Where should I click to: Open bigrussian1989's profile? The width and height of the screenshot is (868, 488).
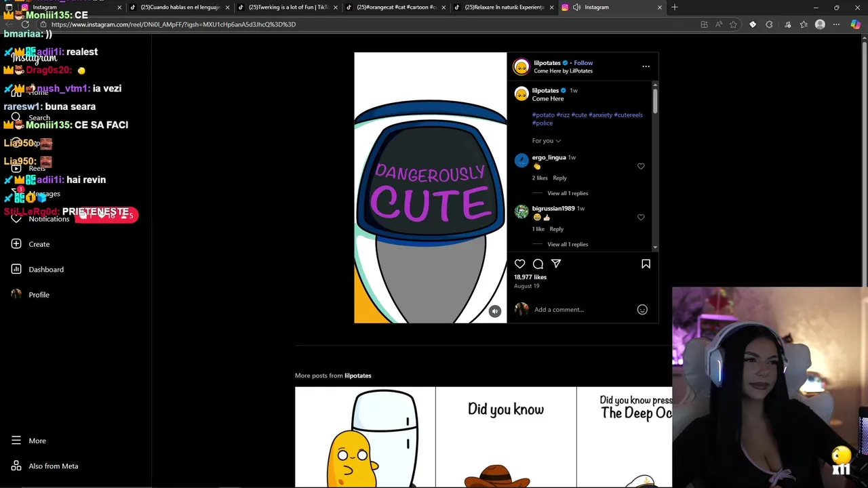pyautogui.click(x=553, y=209)
